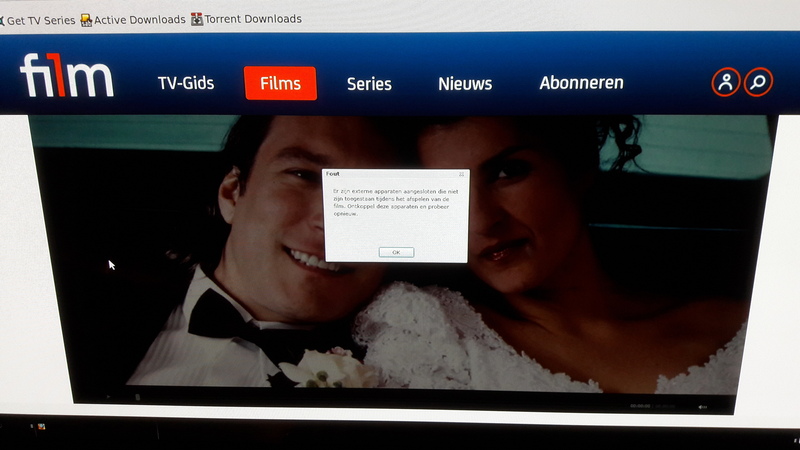Open the search magnifier icon

coord(758,82)
